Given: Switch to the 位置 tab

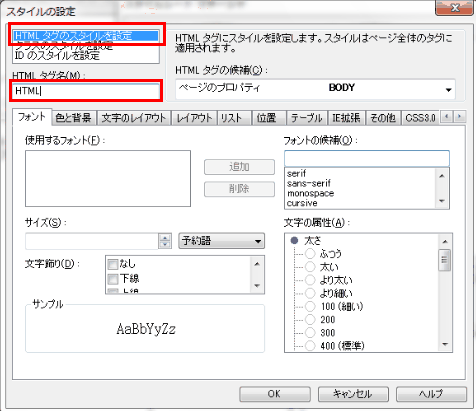Looking at the screenshot, I should [x=268, y=118].
